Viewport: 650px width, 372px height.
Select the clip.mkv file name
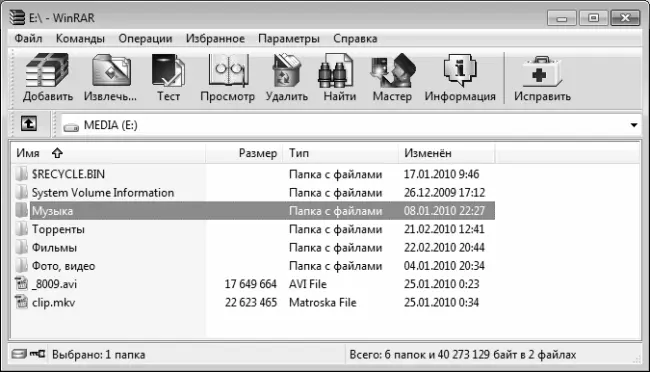(x=53, y=302)
